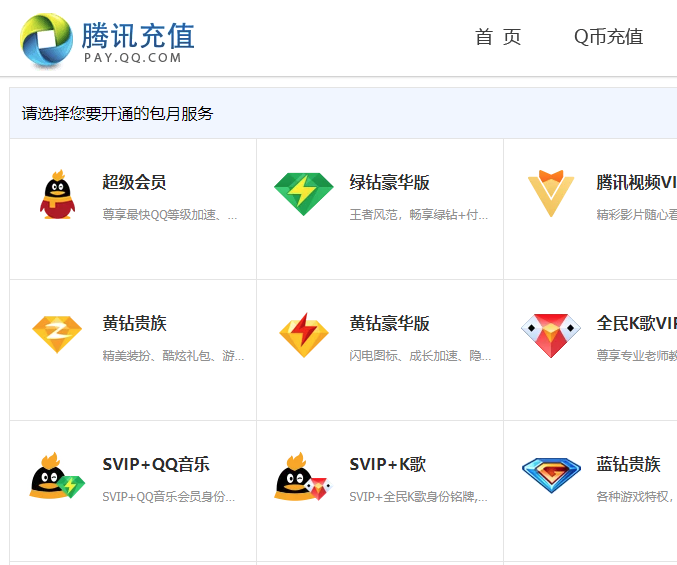Select the 全民K歌VIP service title
This screenshot has height=565, width=677.
636,323
